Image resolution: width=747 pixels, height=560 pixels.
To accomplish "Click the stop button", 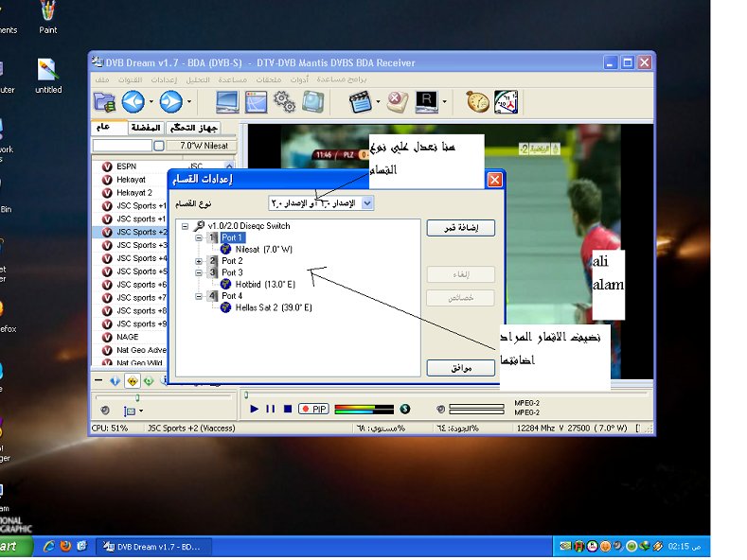I will 287,409.
